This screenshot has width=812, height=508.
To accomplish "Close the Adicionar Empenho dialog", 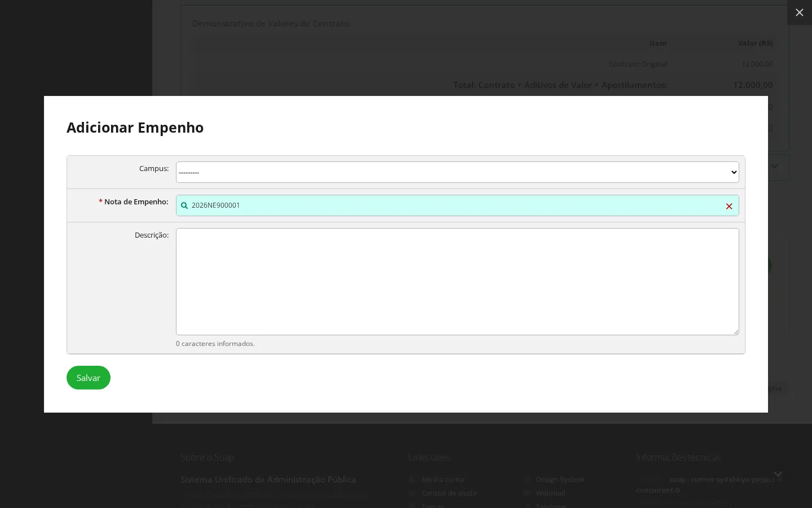I will click(x=799, y=12).
